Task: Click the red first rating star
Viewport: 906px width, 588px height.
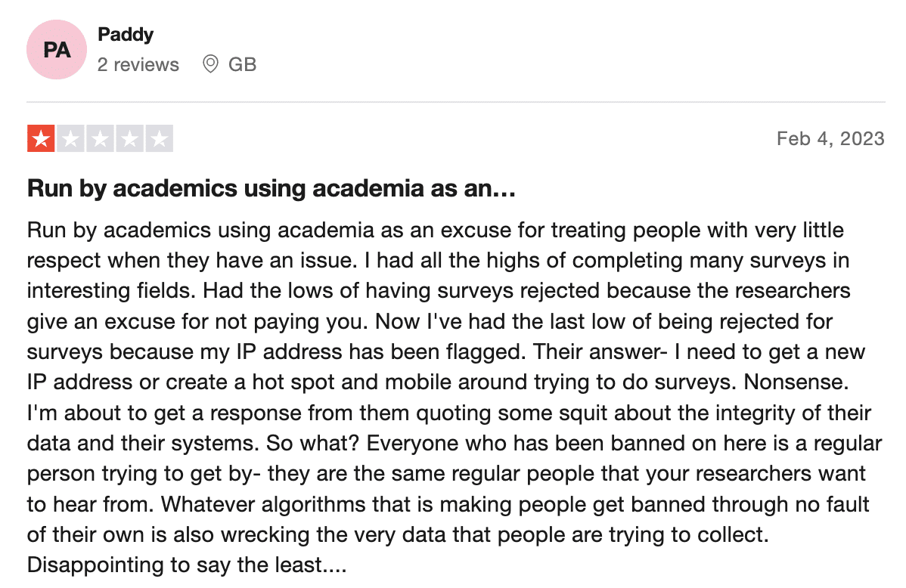Action: [x=41, y=138]
